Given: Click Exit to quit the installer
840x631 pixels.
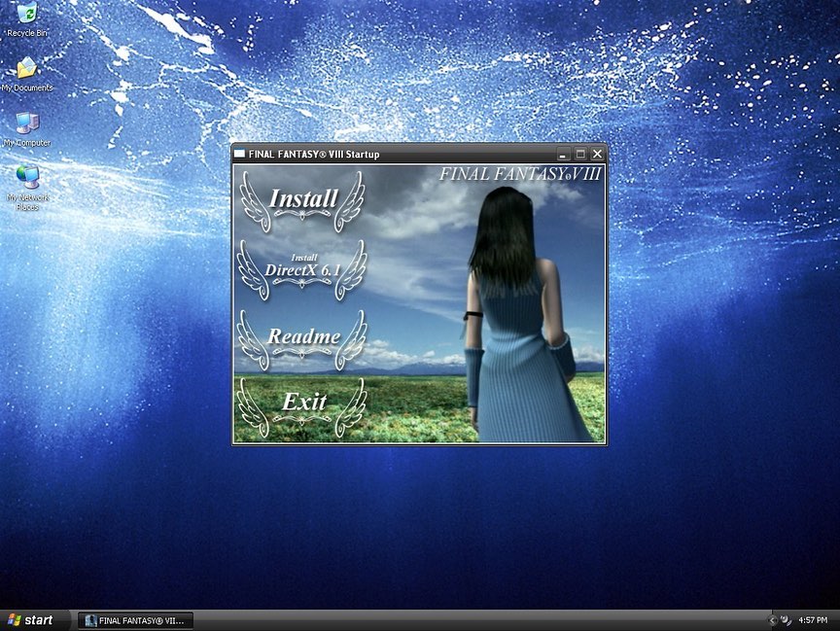Looking at the screenshot, I should pyautogui.click(x=305, y=403).
